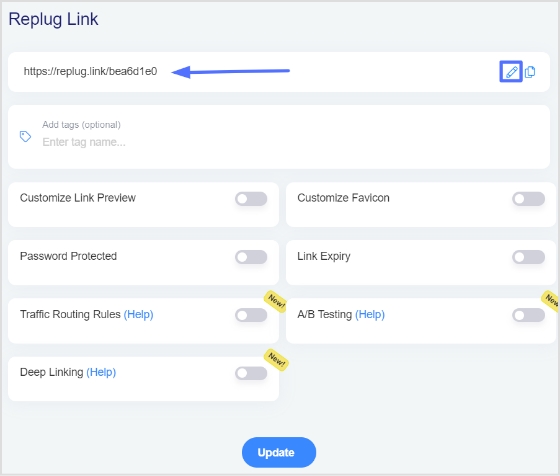Click the New badge on A/B Testing
The image size is (560, 476).
coord(551,300)
